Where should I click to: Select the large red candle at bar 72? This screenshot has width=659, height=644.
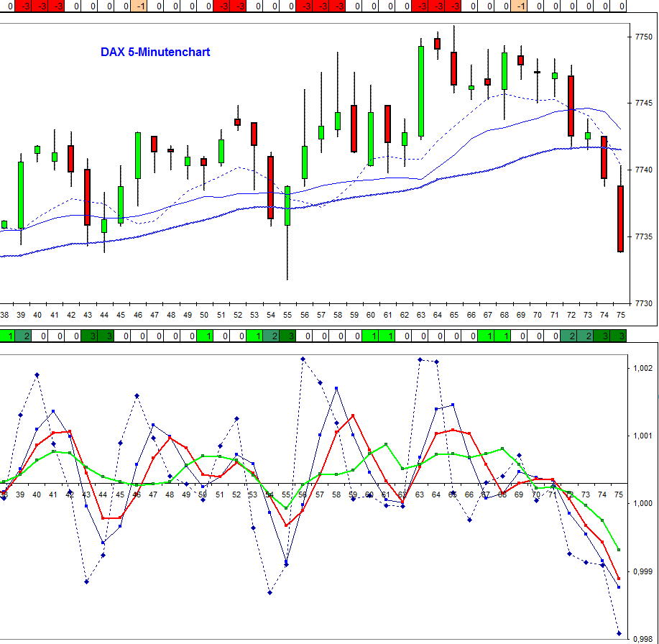point(571,106)
